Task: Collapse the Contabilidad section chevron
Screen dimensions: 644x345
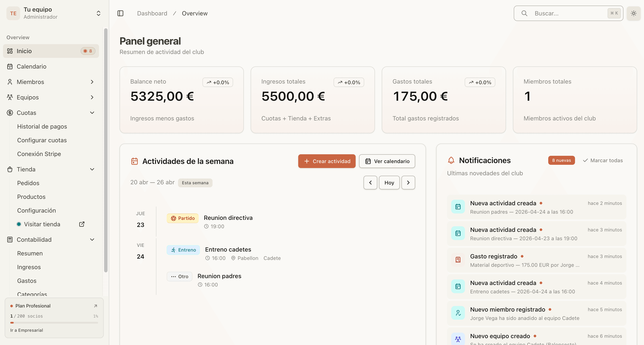Action: [x=92, y=240]
